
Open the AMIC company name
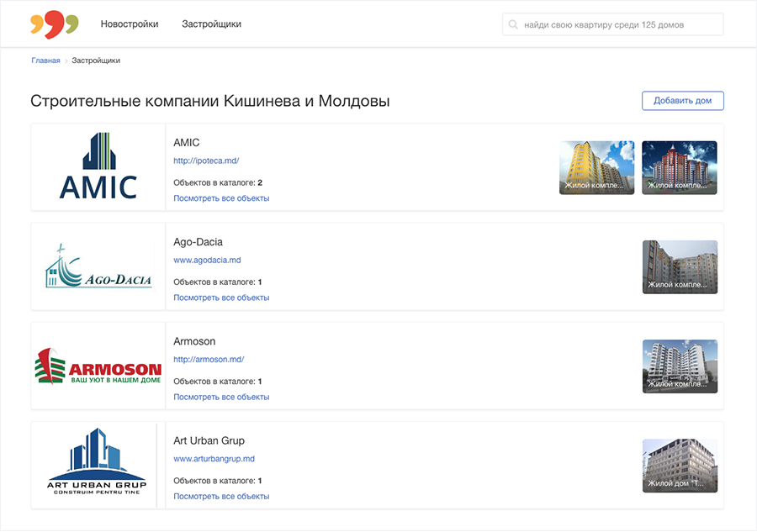(x=187, y=143)
